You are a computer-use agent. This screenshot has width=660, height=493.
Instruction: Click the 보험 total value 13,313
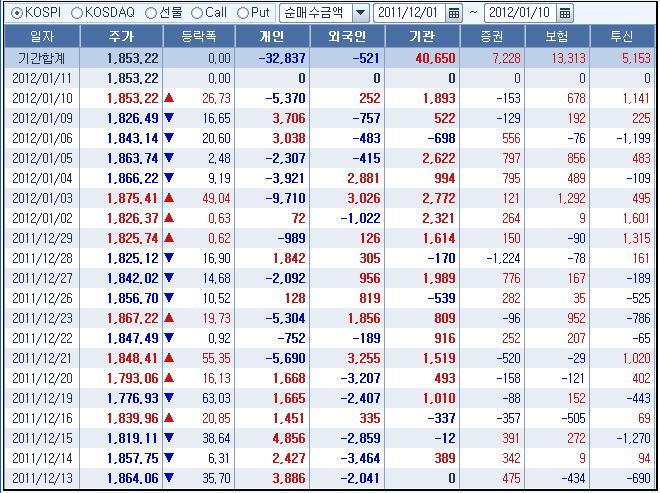tap(569, 58)
